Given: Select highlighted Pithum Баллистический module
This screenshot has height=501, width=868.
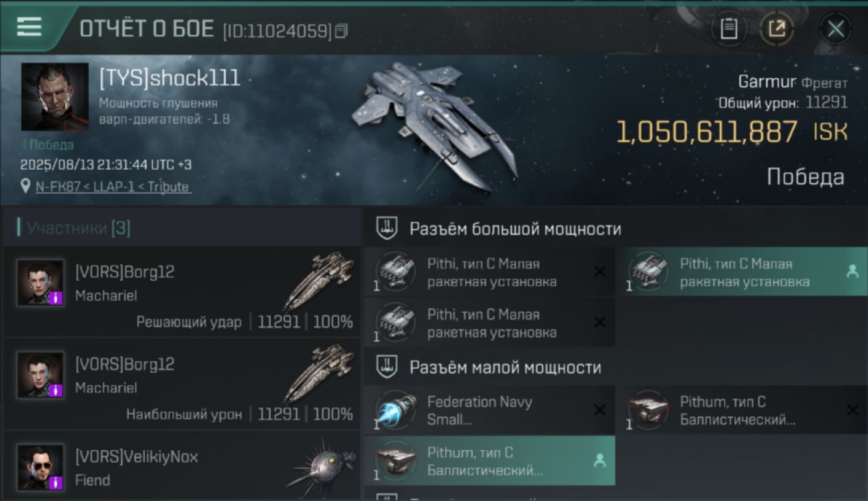Looking at the screenshot, I should [489, 461].
